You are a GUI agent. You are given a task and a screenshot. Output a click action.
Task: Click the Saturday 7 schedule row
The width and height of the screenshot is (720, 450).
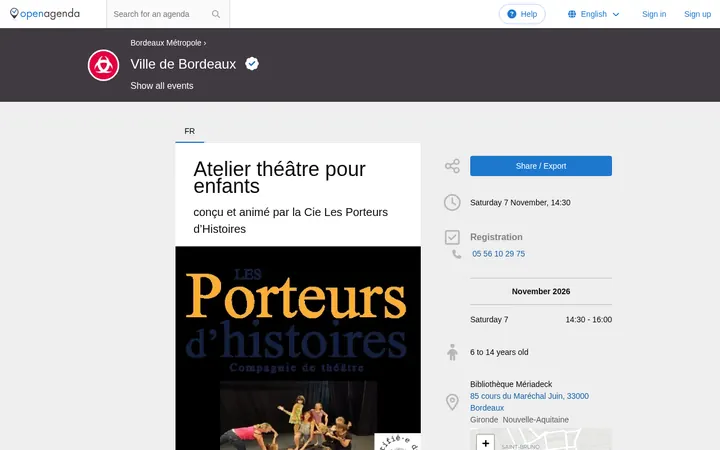(x=541, y=320)
